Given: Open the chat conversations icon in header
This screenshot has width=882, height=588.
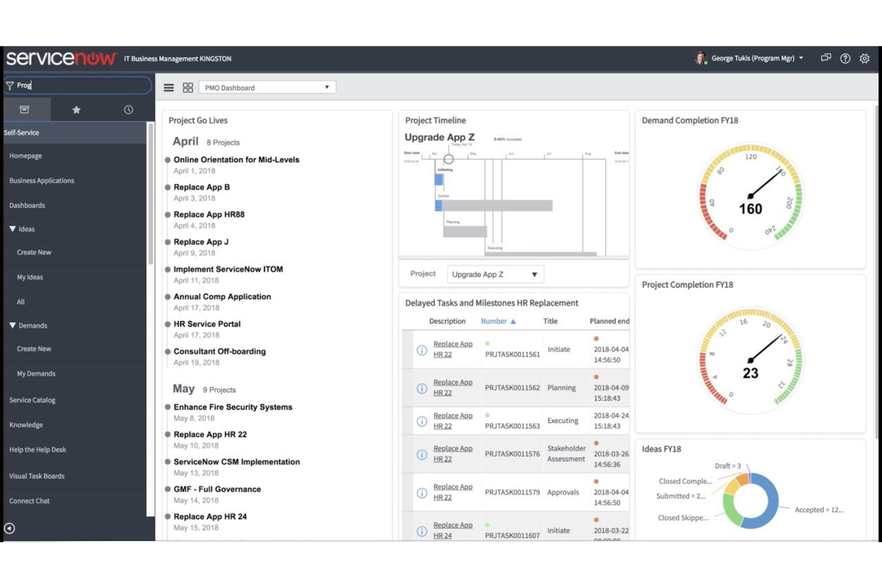Looking at the screenshot, I should pos(825,58).
